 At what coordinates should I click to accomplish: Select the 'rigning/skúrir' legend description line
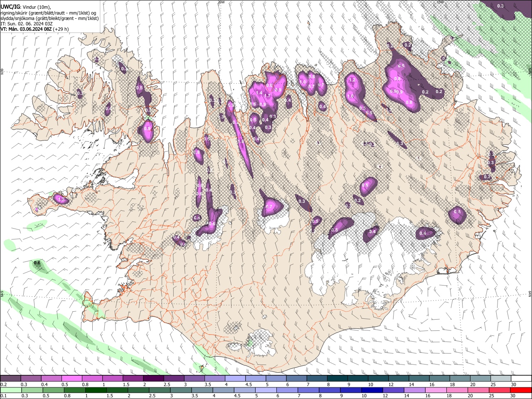[49, 12]
